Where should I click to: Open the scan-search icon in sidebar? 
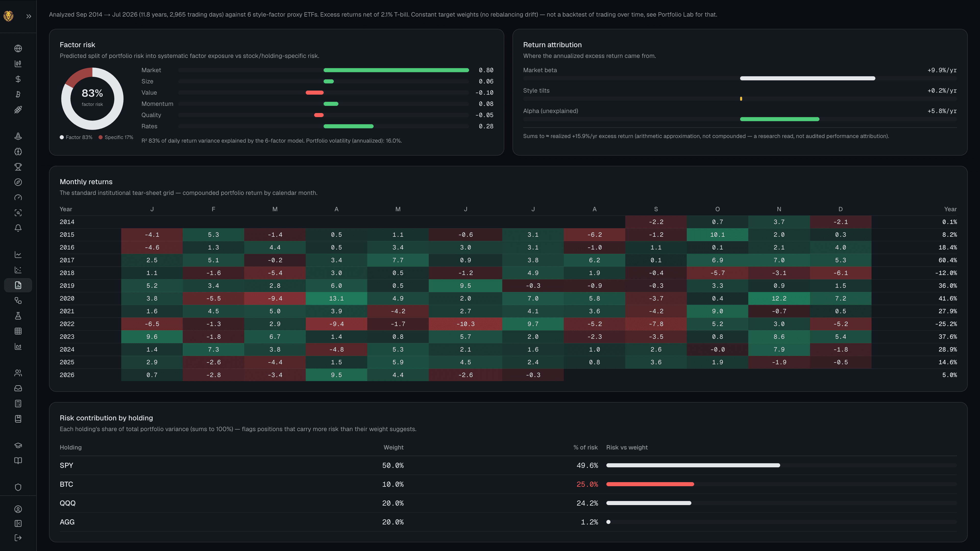[x=18, y=212]
